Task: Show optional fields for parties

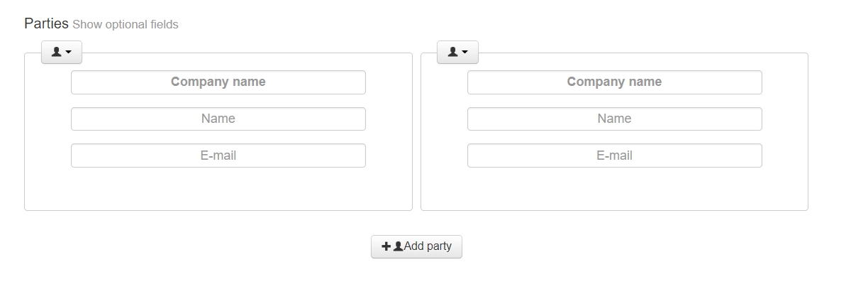Action: click(x=126, y=25)
